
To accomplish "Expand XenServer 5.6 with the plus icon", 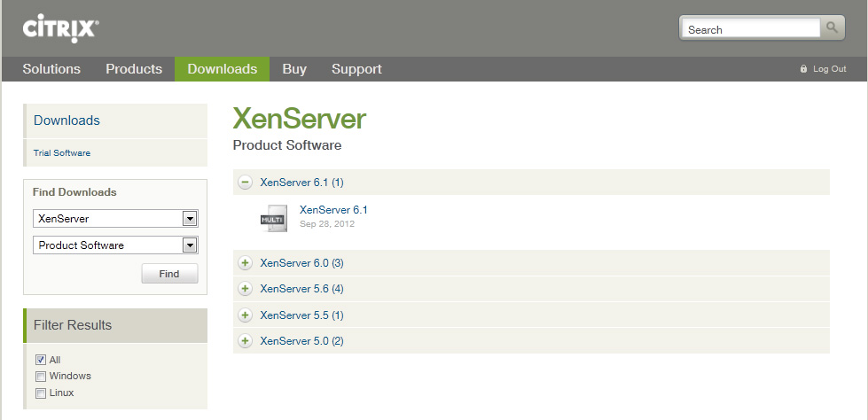I will (245, 289).
